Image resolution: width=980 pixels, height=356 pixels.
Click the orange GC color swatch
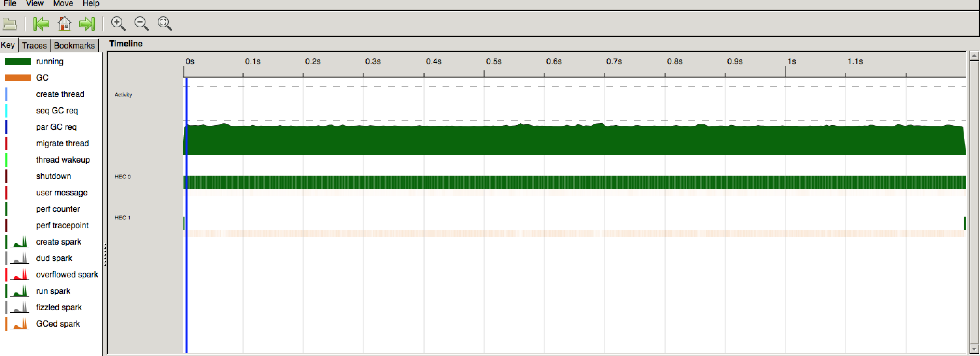pyautogui.click(x=17, y=78)
